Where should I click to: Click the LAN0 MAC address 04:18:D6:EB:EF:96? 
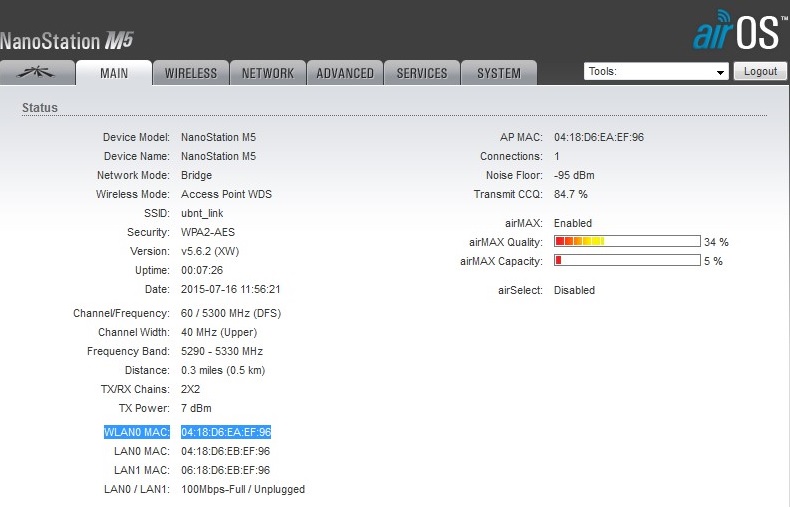226,451
